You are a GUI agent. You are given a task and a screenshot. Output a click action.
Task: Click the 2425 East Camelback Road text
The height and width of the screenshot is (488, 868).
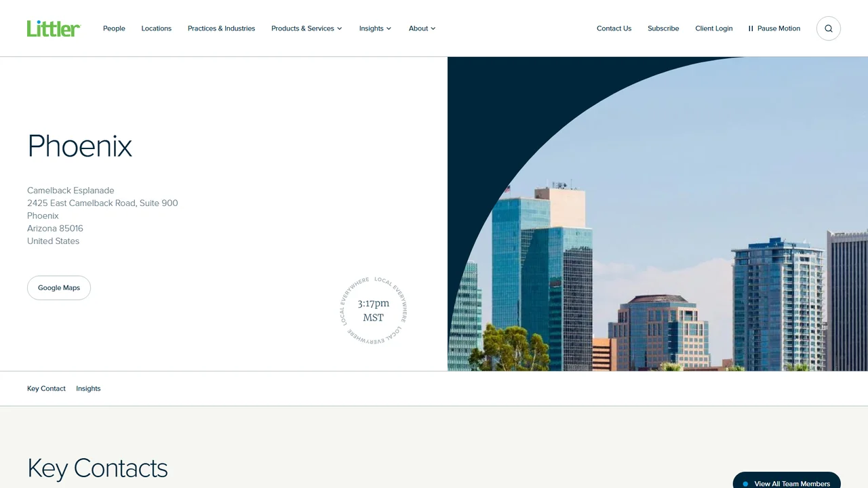click(x=82, y=203)
